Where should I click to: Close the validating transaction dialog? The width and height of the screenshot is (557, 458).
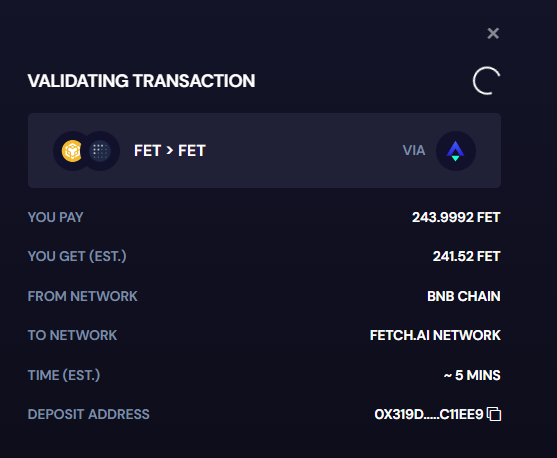pyautogui.click(x=493, y=33)
